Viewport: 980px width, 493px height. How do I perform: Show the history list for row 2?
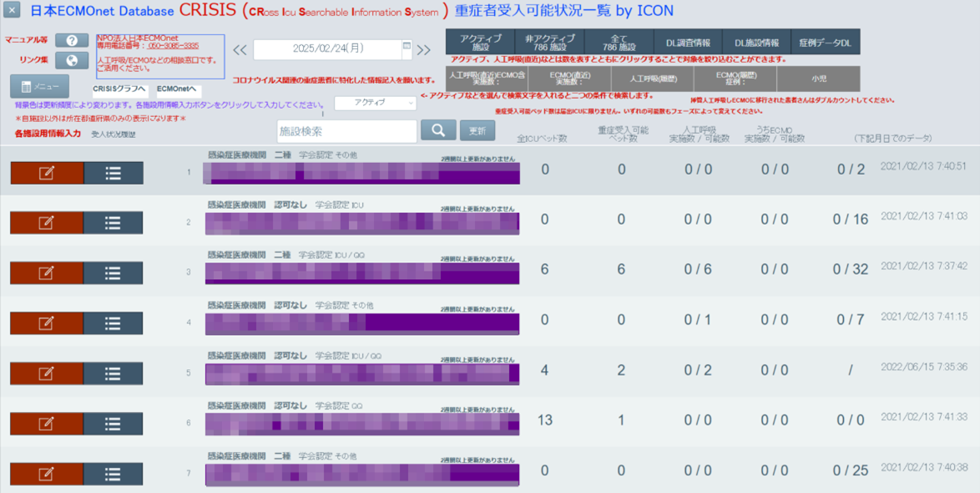(114, 223)
